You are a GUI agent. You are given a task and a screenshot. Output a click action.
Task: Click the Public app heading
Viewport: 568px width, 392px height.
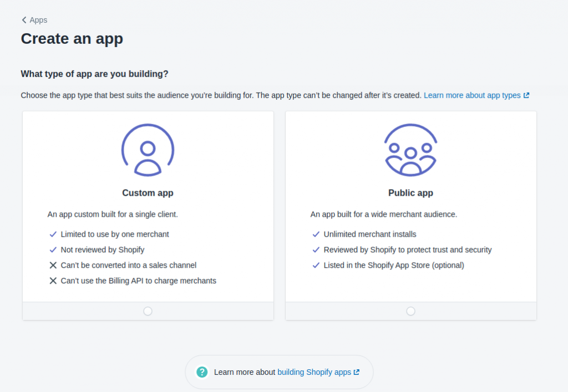[x=410, y=193]
